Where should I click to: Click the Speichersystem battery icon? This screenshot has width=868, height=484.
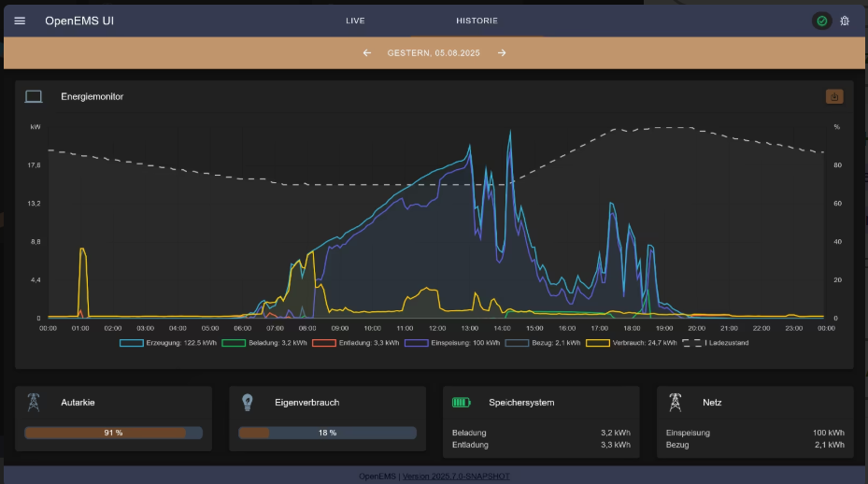462,403
